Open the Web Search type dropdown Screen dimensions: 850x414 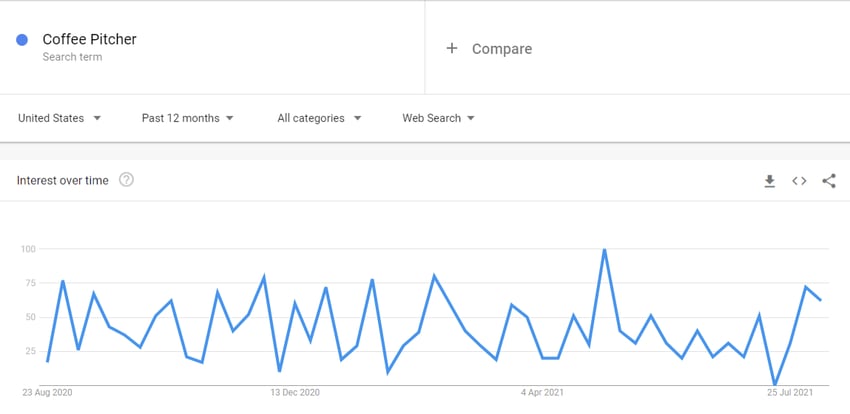tap(439, 118)
